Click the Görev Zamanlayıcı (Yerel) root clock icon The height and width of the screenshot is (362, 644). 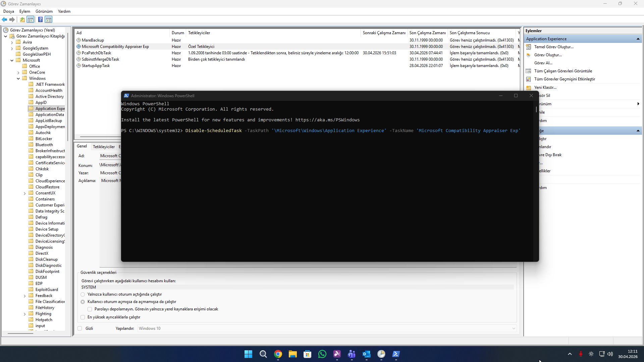point(6,30)
